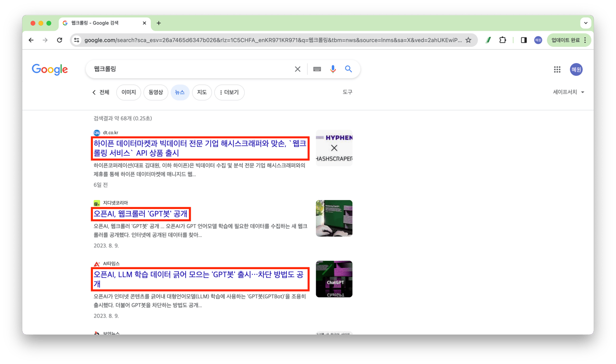Viewport: 616px width, 364px height.
Task: Start voice search with the microphone
Action: coord(333,69)
